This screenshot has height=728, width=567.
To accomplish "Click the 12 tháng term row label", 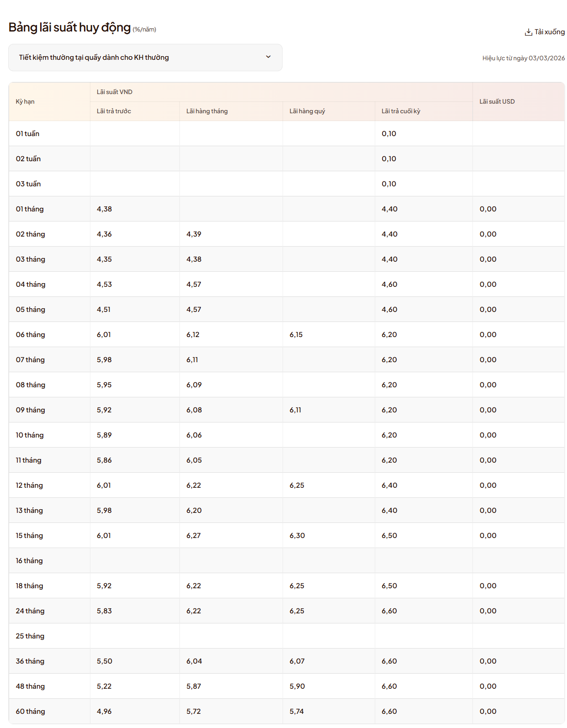I will pos(29,485).
